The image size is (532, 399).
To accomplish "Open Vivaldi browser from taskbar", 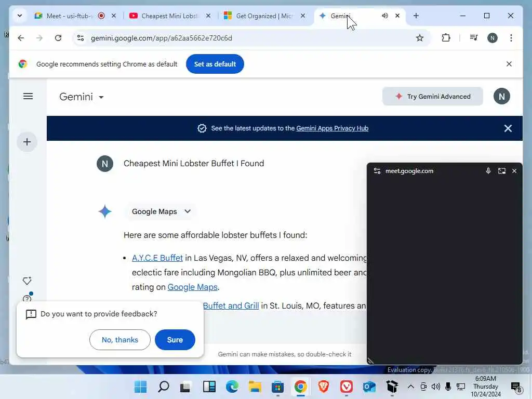I will (x=346, y=387).
